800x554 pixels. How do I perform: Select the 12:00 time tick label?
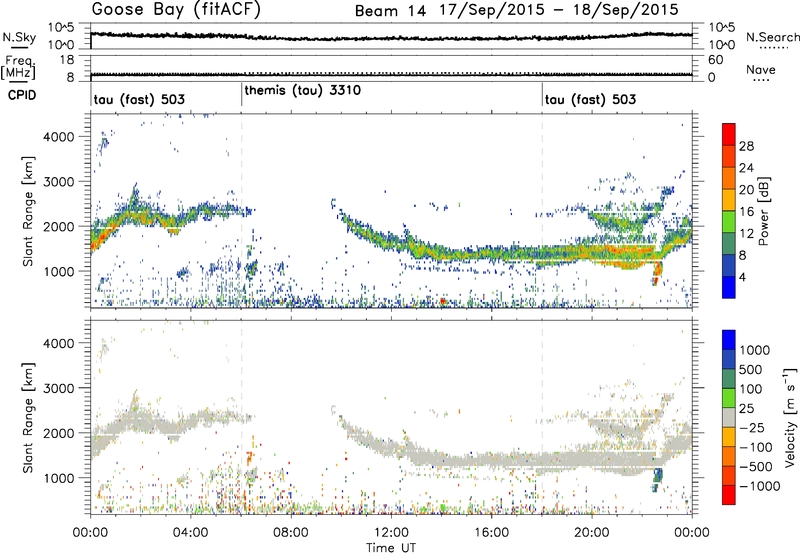tap(391, 533)
